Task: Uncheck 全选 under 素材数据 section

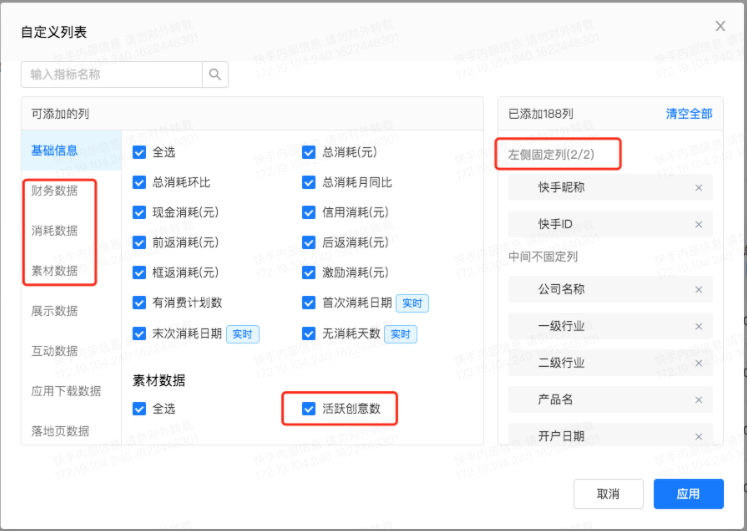Action: coord(139,409)
